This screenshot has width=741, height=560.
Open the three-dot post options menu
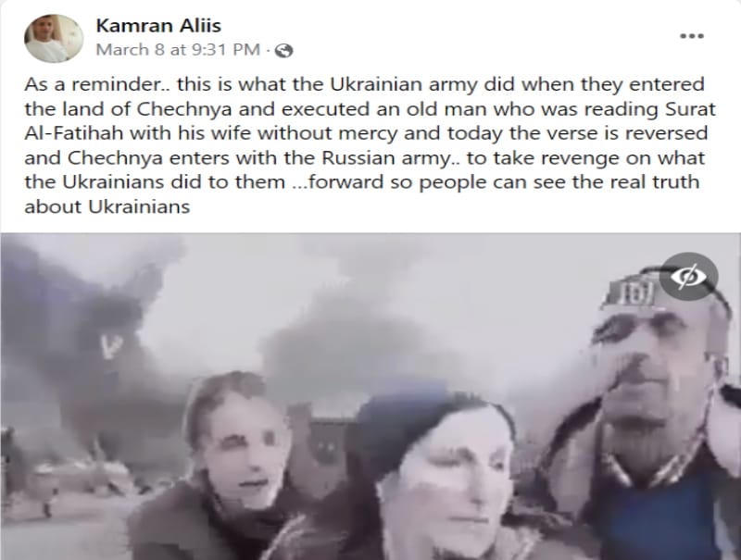(x=692, y=36)
